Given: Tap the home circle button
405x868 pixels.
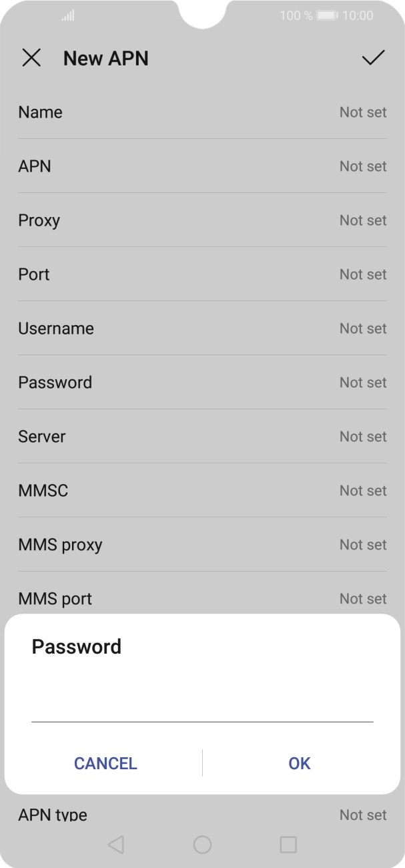Looking at the screenshot, I should (x=202, y=844).
